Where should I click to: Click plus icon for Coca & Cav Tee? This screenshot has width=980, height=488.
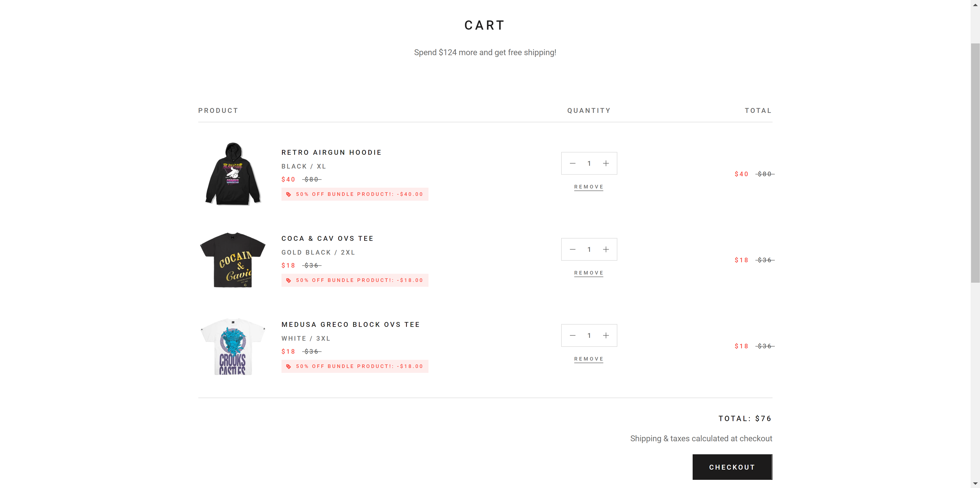click(x=606, y=249)
